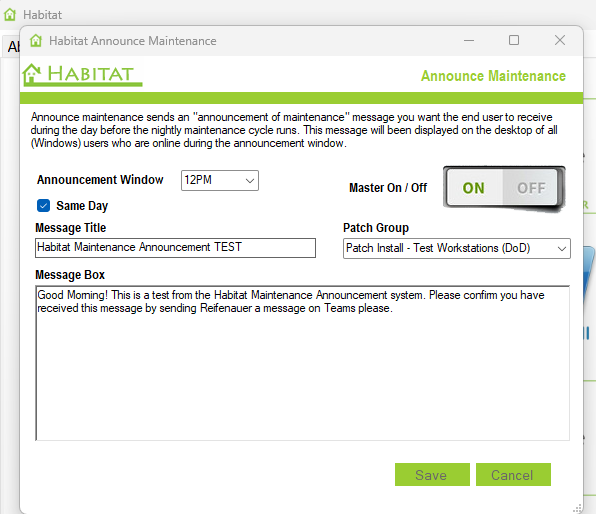Screen dimensions: 596x514
Task: Click the 'Master On / Off' label
Action: click(388, 188)
